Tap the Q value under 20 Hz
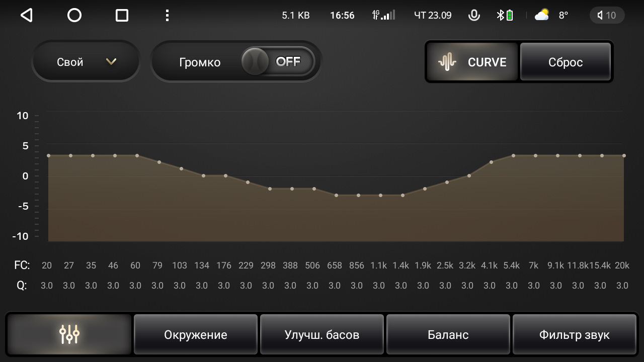The image size is (644, 362). click(47, 286)
